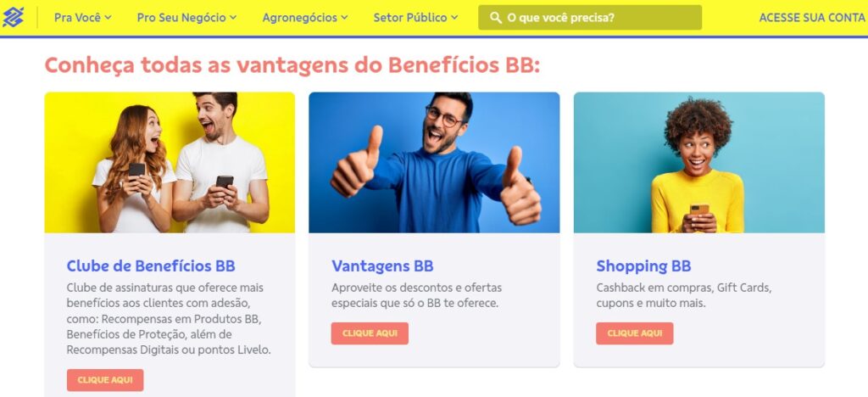
Task: Expand the Agronegócios chevron
Action: [344, 17]
